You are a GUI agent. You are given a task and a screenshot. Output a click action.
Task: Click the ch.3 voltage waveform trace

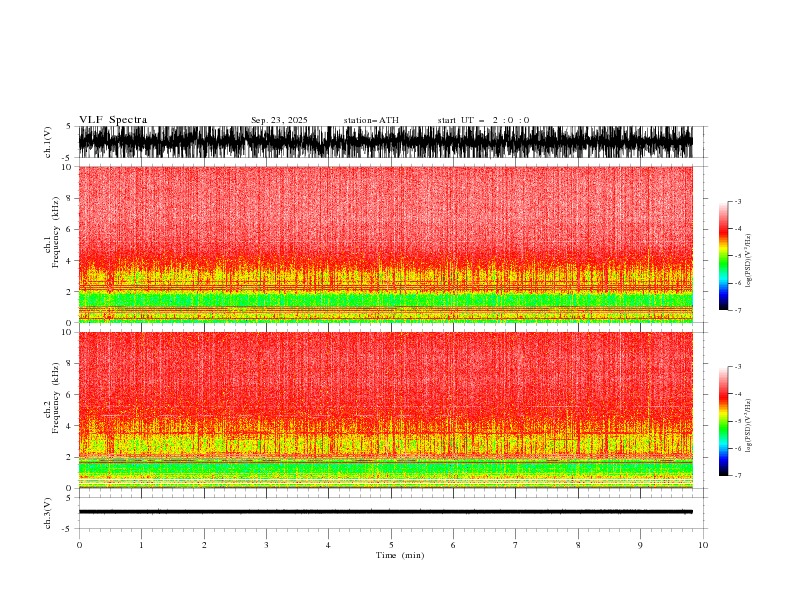[385, 512]
